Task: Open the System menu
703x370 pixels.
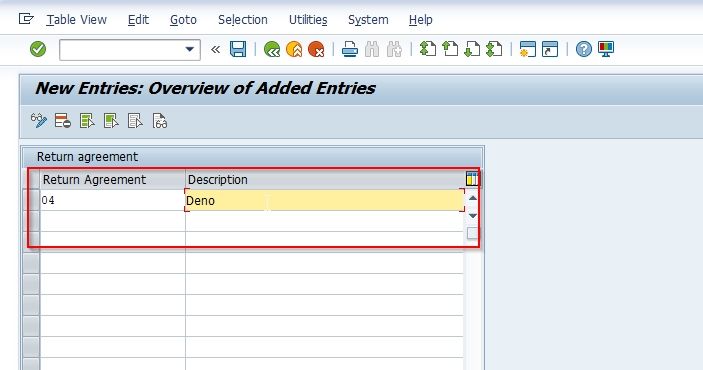Action: (368, 20)
